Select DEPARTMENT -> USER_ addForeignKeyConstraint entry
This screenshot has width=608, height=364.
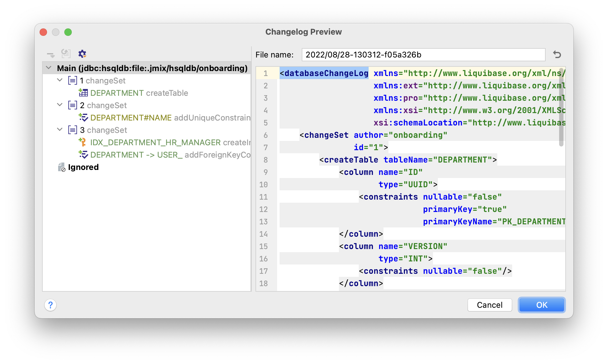click(x=147, y=155)
